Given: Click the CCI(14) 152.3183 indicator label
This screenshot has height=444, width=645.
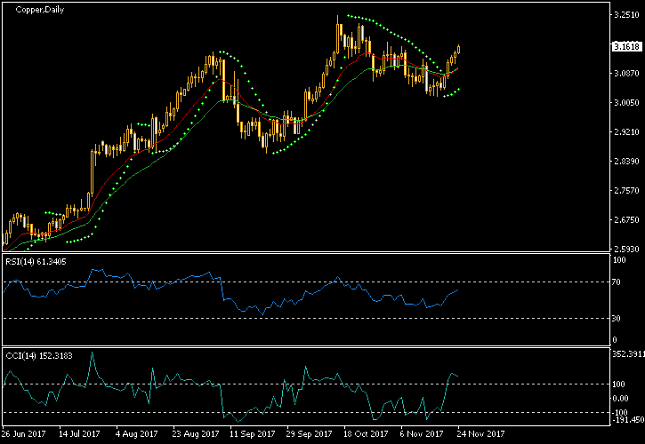Looking at the screenshot, I should (x=39, y=356).
